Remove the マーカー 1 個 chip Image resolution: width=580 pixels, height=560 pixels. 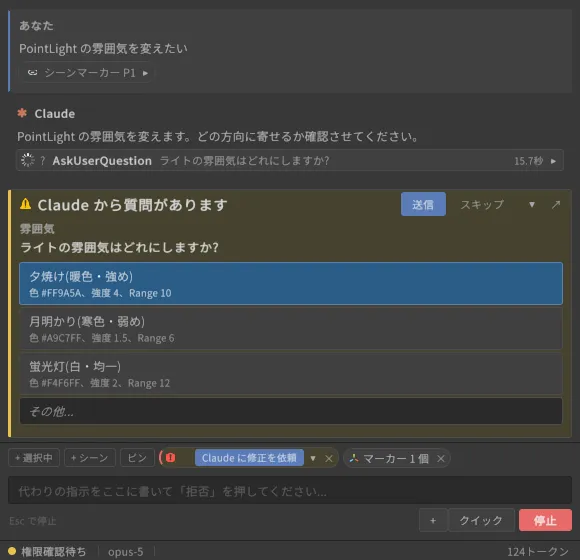441,459
